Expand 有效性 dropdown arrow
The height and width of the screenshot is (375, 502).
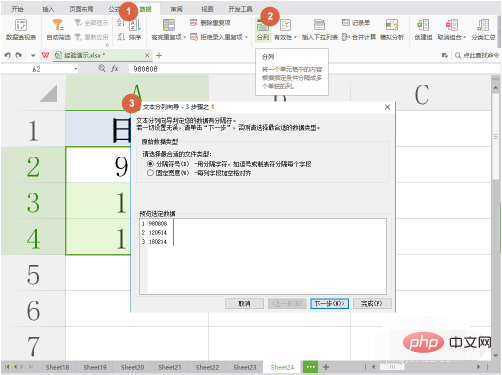(295, 37)
